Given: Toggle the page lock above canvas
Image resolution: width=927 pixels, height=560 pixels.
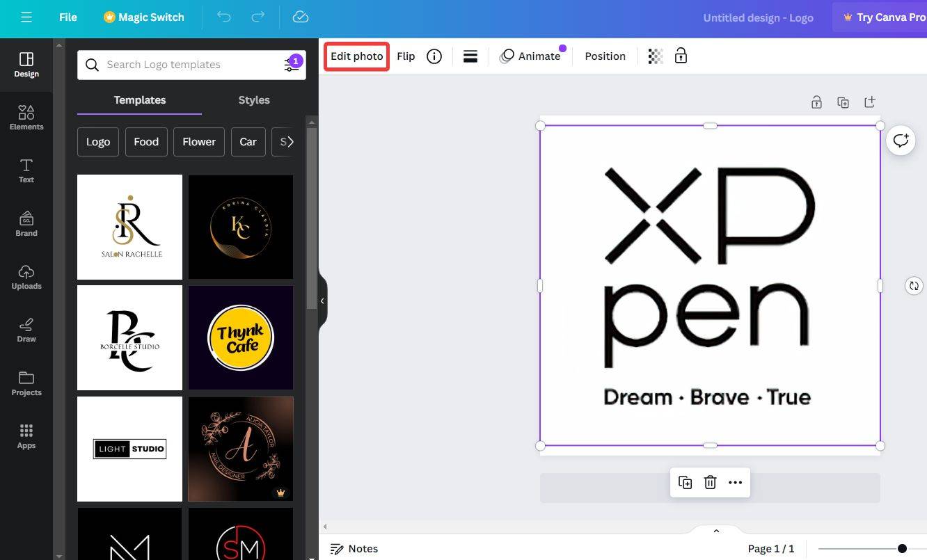Looking at the screenshot, I should [x=816, y=102].
